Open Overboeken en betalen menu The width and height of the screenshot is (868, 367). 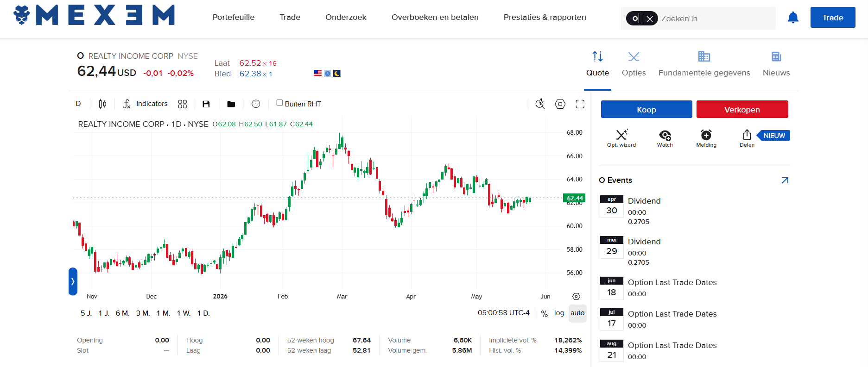click(x=435, y=17)
